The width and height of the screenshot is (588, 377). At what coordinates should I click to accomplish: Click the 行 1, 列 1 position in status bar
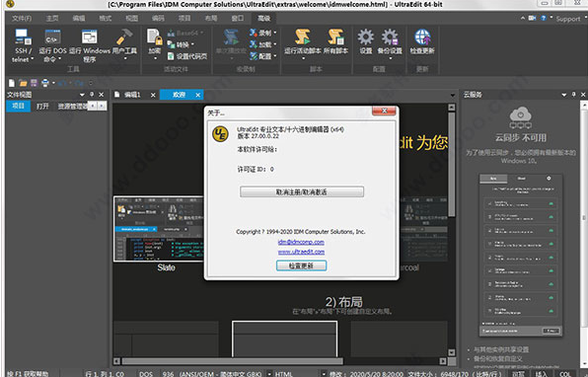[105, 374]
